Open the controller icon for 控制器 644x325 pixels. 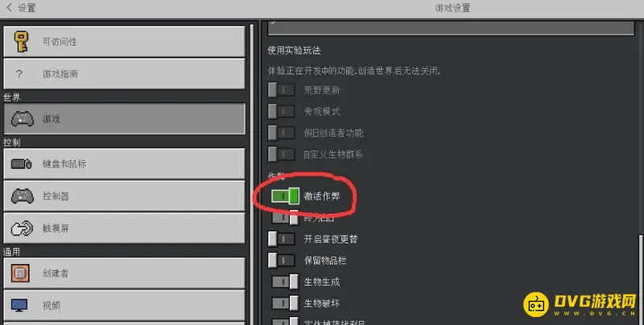[23, 196]
